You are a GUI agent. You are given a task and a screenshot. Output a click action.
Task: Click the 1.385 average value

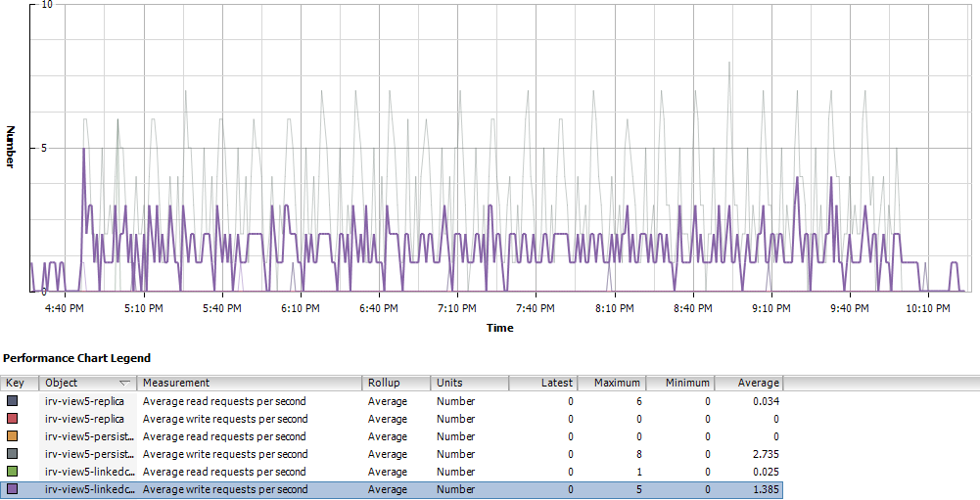[767, 489]
